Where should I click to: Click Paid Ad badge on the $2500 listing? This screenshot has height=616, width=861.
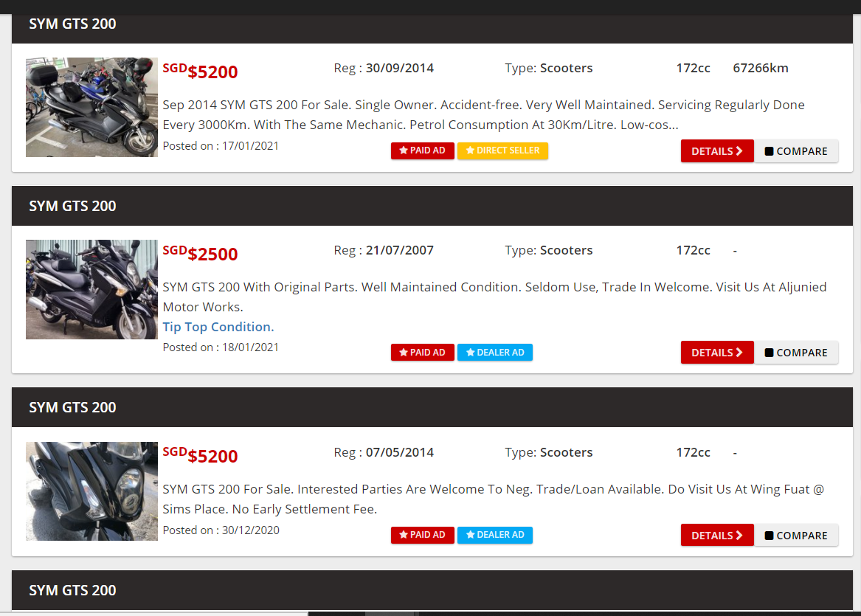pos(422,353)
